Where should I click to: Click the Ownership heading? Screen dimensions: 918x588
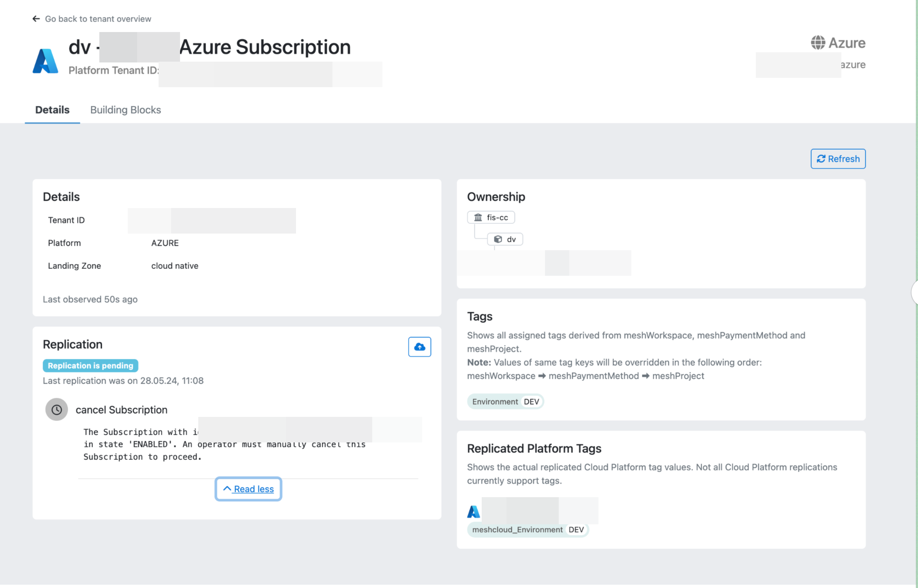(495, 197)
